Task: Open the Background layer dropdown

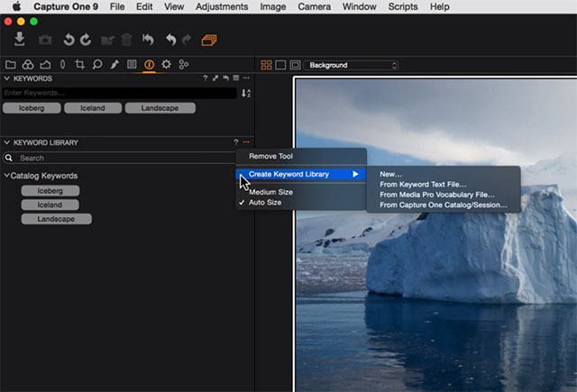Action: coord(352,65)
